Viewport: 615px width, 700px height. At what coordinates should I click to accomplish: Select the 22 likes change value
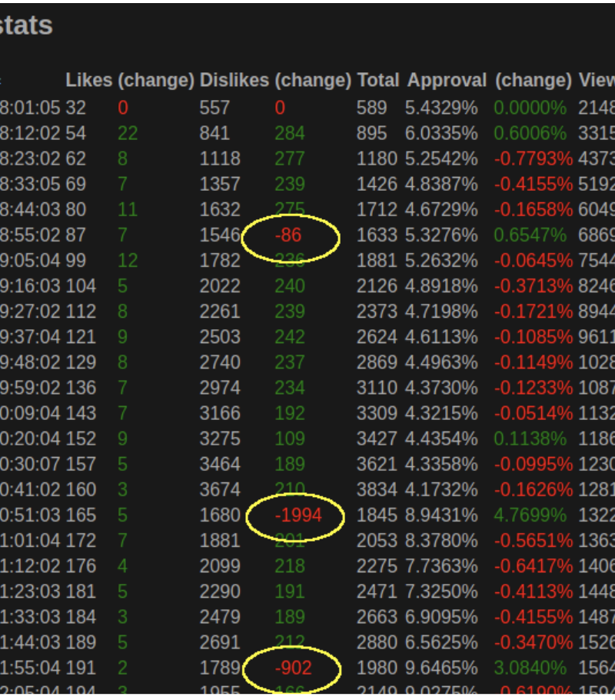coord(128,134)
